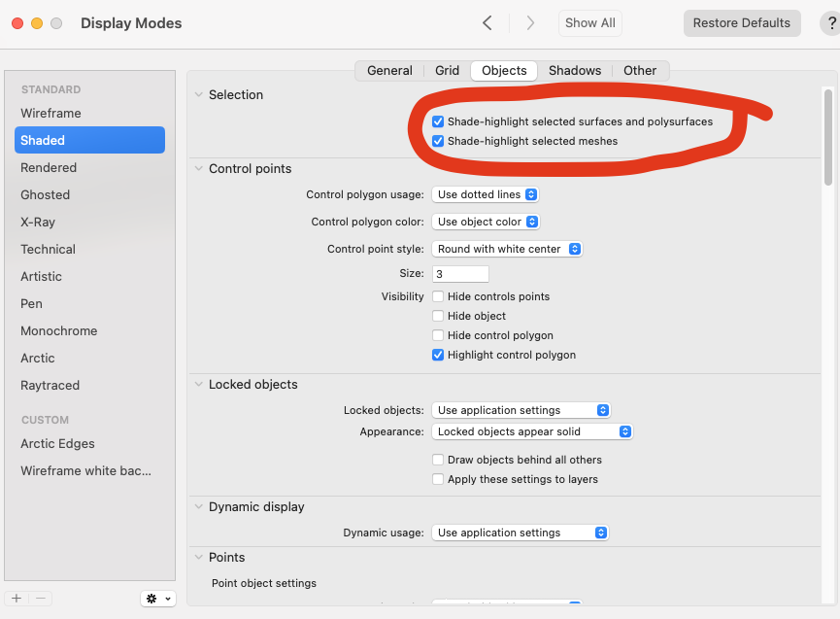
Task: Click the Show All button
Action: click(x=590, y=23)
